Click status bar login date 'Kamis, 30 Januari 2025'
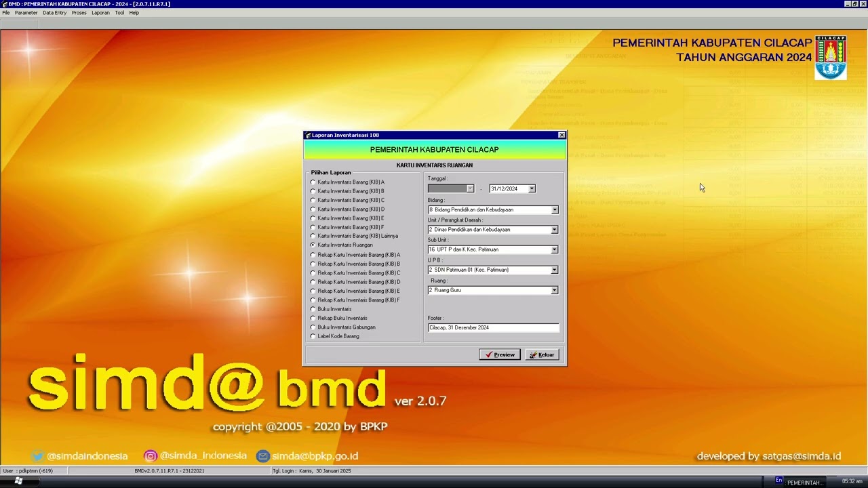 point(325,470)
